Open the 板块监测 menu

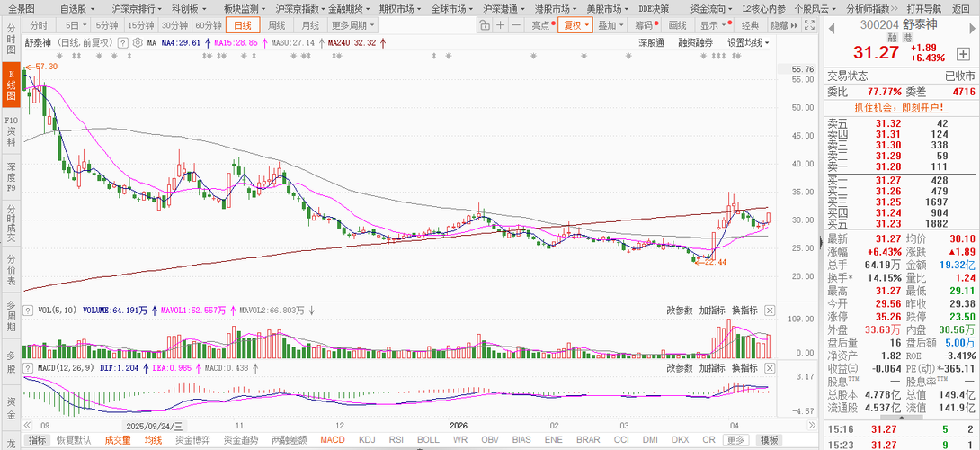coord(245,9)
